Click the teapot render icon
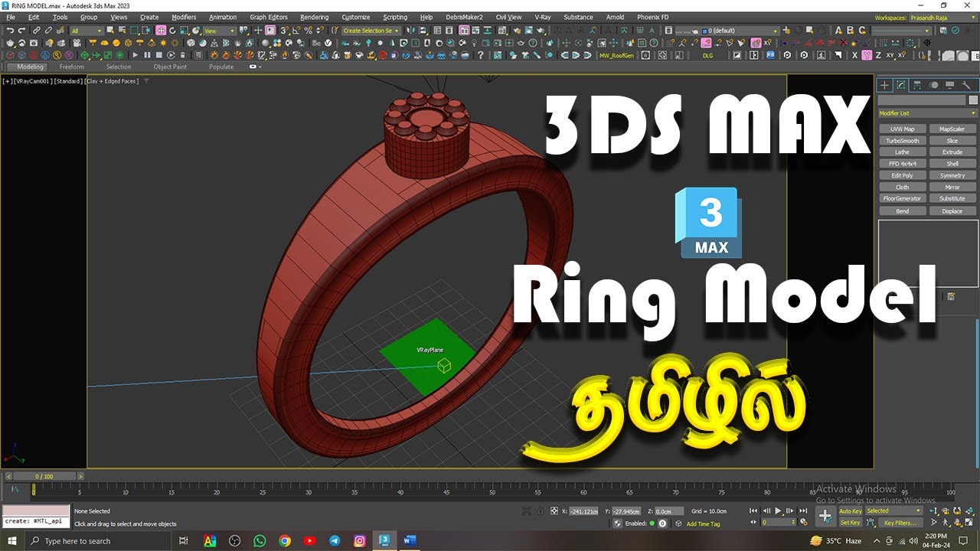The width and height of the screenshot is (980, 551). point(541,30)
